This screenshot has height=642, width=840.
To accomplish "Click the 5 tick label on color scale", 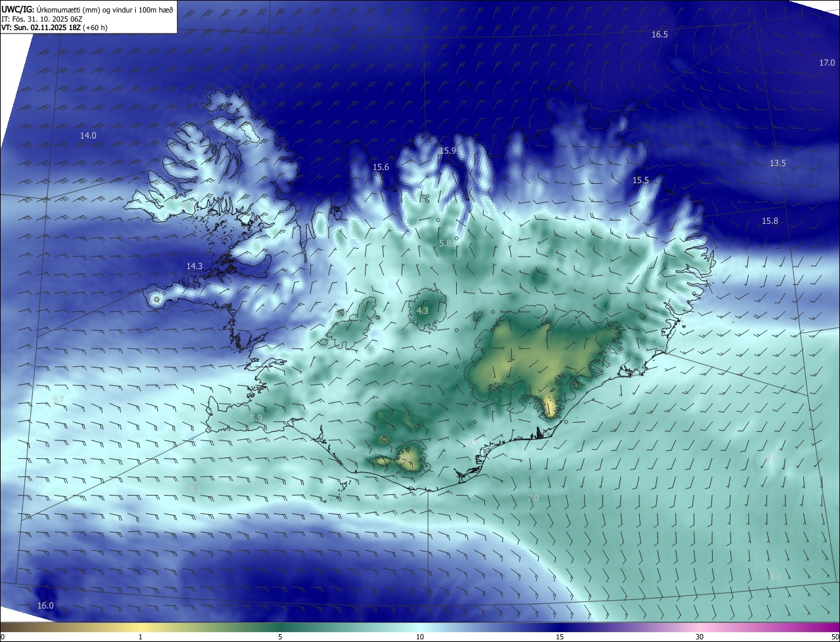I will [x=280, y=637].
